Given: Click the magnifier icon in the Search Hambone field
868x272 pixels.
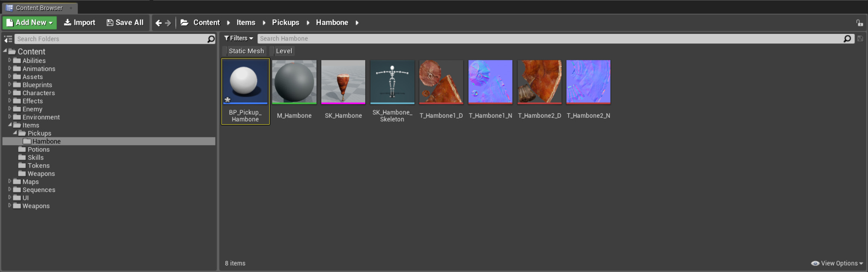Looking at the screenshot, I should click(847, 39).
